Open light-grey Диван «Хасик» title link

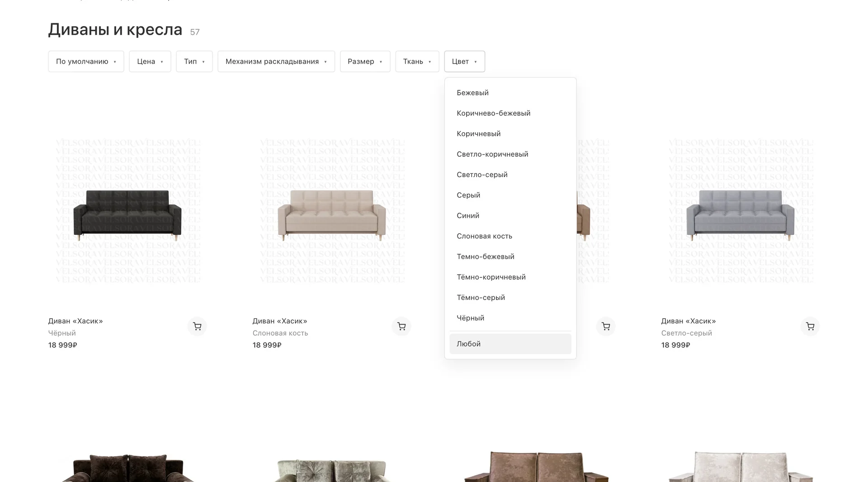pos(689,321)
